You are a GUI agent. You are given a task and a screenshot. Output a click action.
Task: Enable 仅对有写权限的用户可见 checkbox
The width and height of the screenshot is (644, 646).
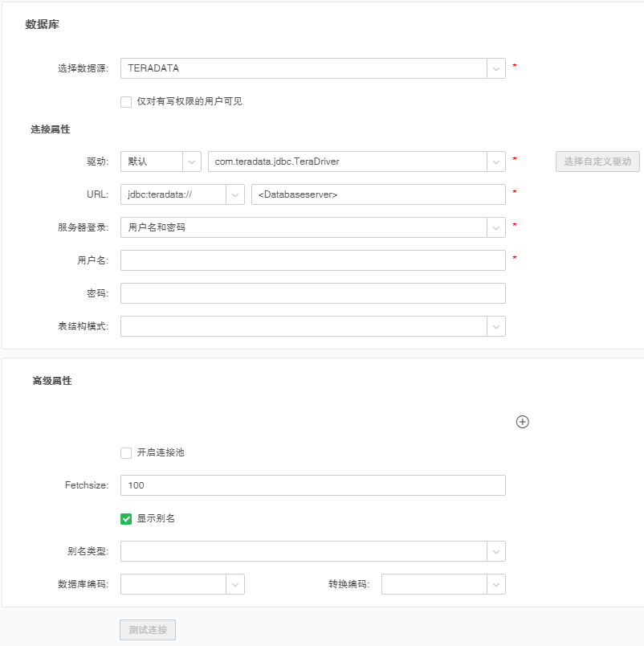126,101
